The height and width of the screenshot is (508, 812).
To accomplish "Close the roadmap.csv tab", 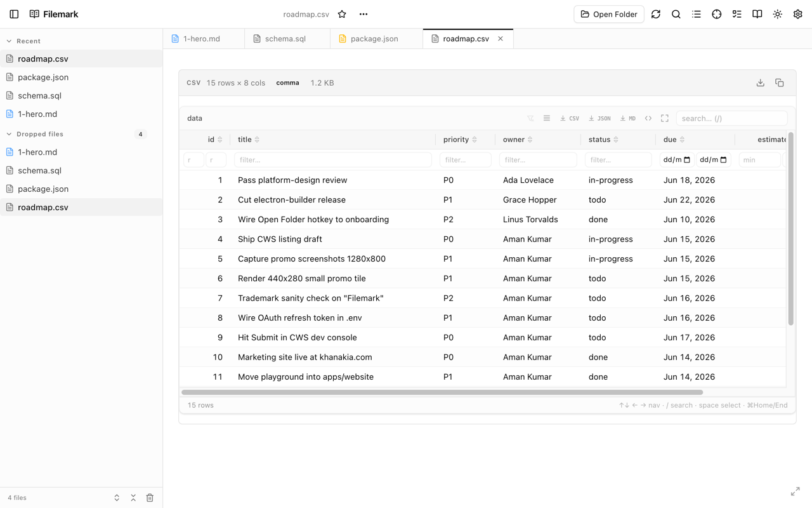I will pyautogui.click(x=501, y=39).
